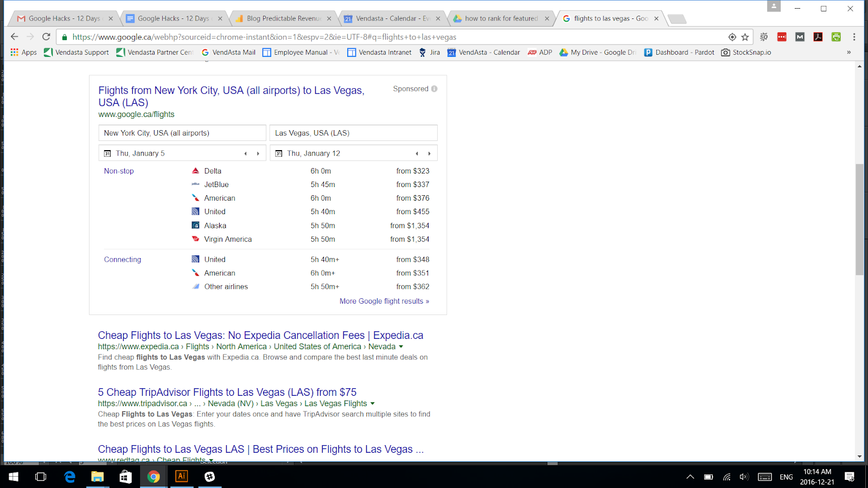This screenshot has width=868, height=488.
Task: Select Delta non-stop flight from $323
Action: [310, 171]
